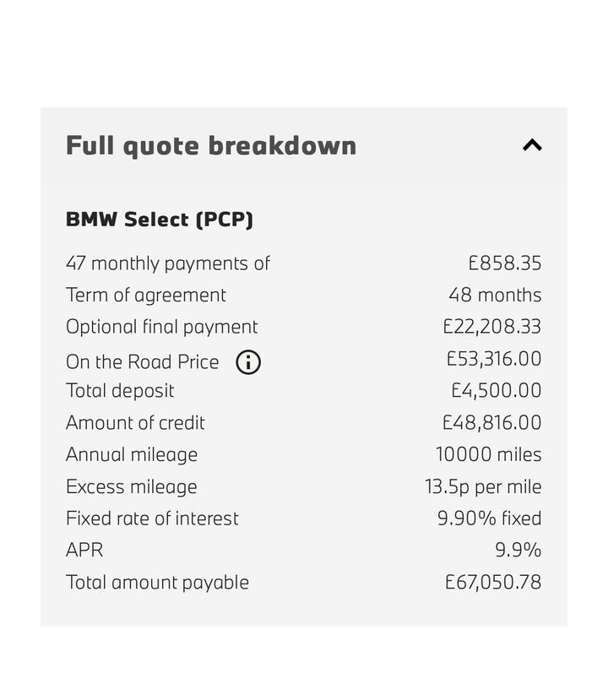
Task: Click the Full quote breakdown heading
Action: click(211, 145)
